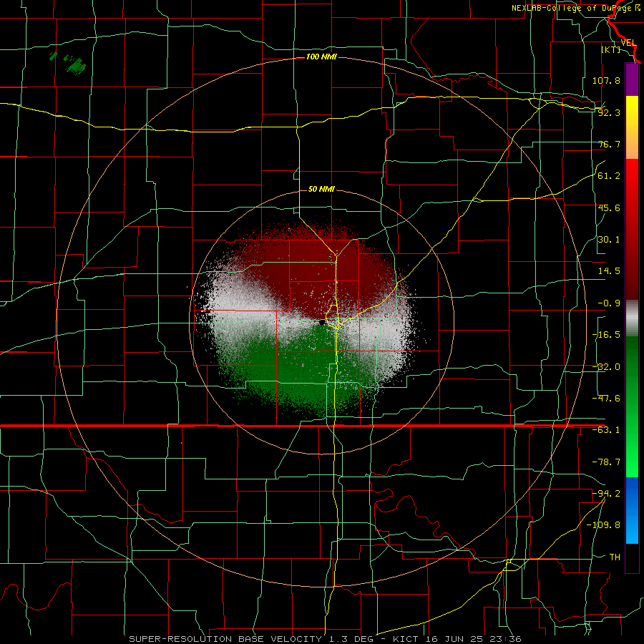644x644 pixels.
Task: Click the -32.0 scale value
Action: pyautogui.click(x=606, y=367)
